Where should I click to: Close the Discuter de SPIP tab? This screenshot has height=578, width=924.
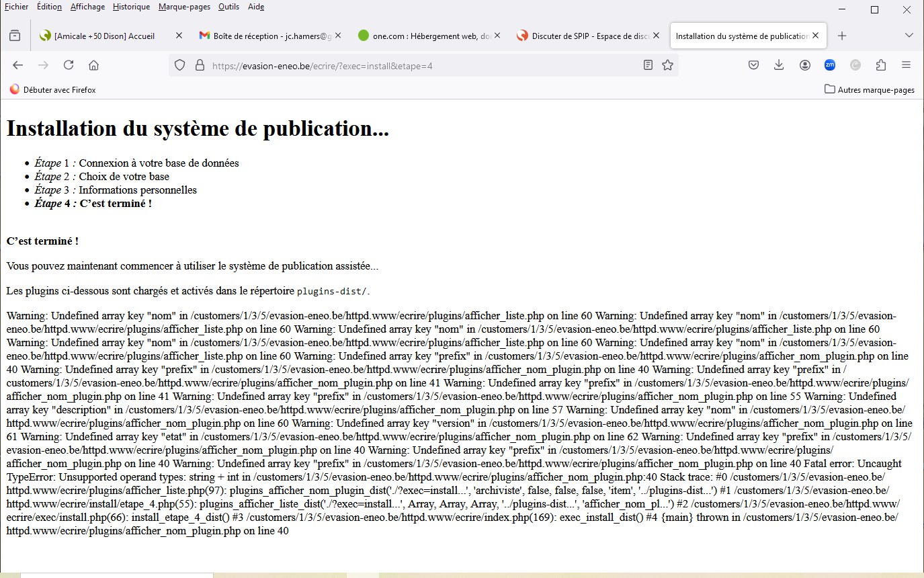click(657, 36)
